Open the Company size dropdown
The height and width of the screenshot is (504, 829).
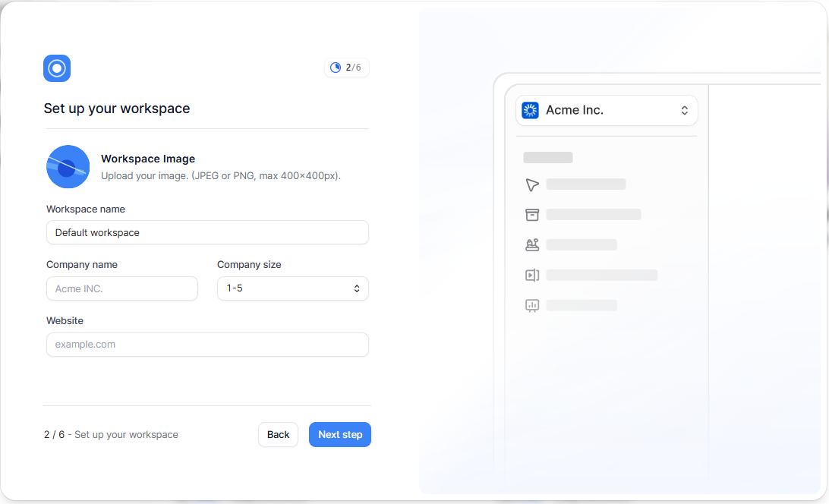coord(293,288)
